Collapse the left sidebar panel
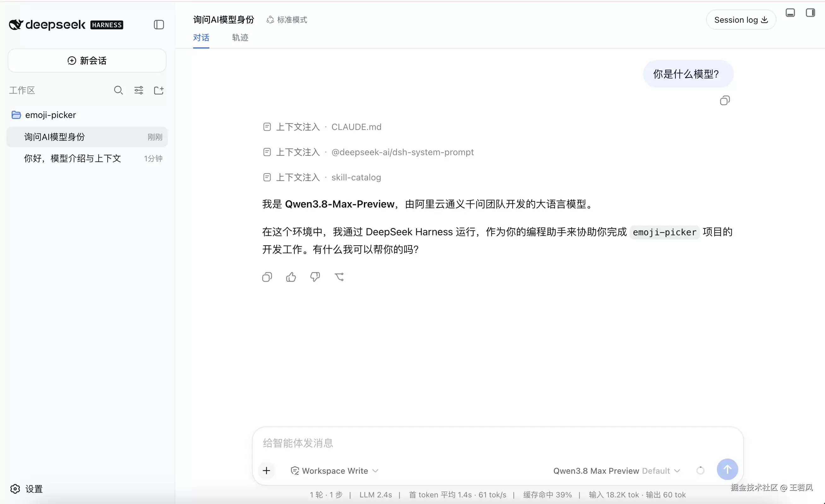The image size is (825, 504). tap(159, 25)
